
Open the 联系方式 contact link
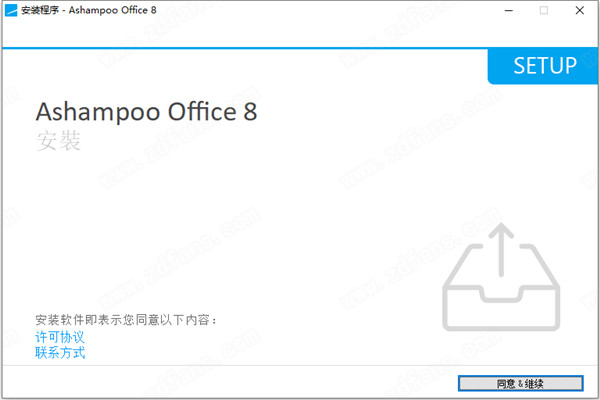[60, 353]
